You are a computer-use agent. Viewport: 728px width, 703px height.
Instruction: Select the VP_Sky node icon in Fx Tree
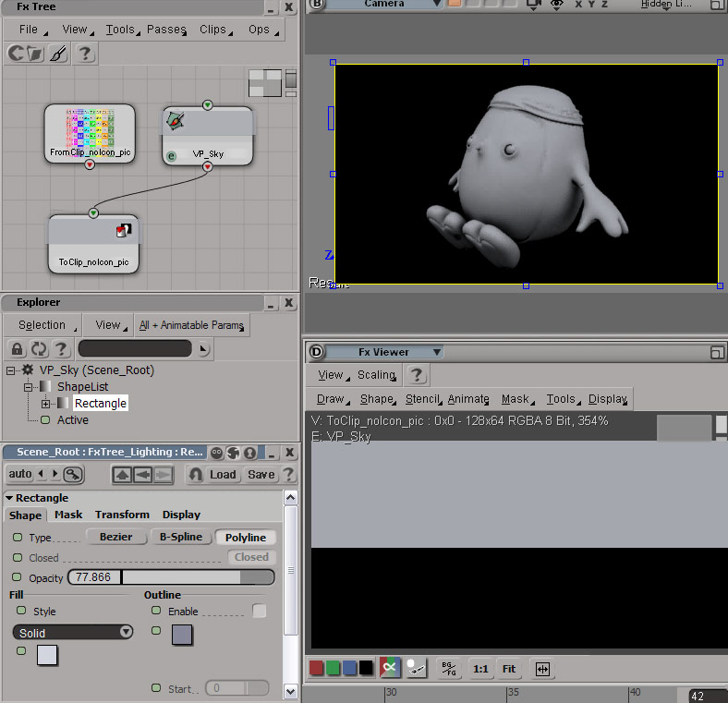pos(175,121)
